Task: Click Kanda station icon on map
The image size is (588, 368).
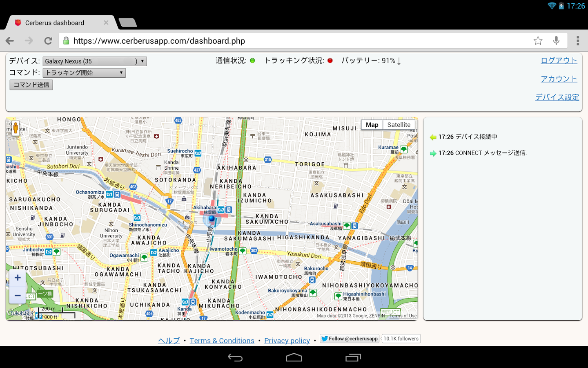Action: point(189,302)
